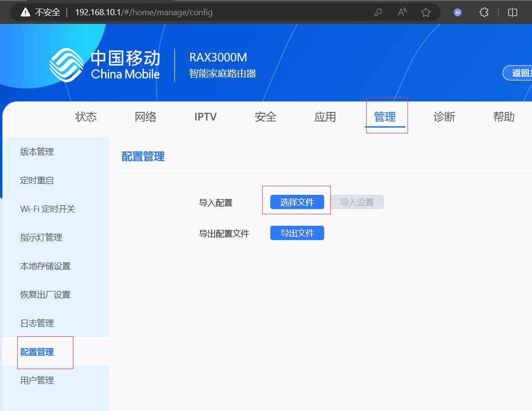Click the not-secure warning triangle icon
This screenshot has height=411, width=532.
coord(25,12)
